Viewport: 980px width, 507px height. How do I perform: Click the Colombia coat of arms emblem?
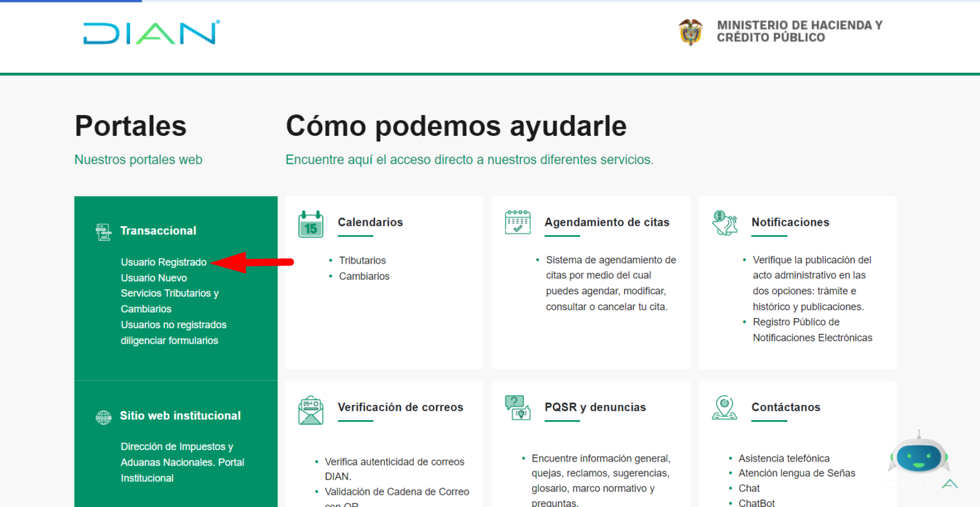tap(690, 32)
